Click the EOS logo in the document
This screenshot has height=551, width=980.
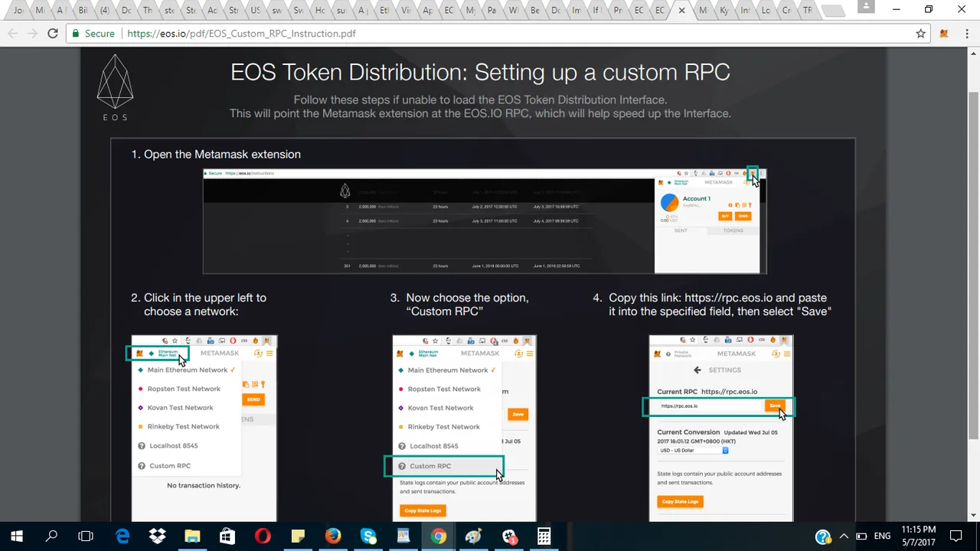pyautogui.click(x=115, y=87)
